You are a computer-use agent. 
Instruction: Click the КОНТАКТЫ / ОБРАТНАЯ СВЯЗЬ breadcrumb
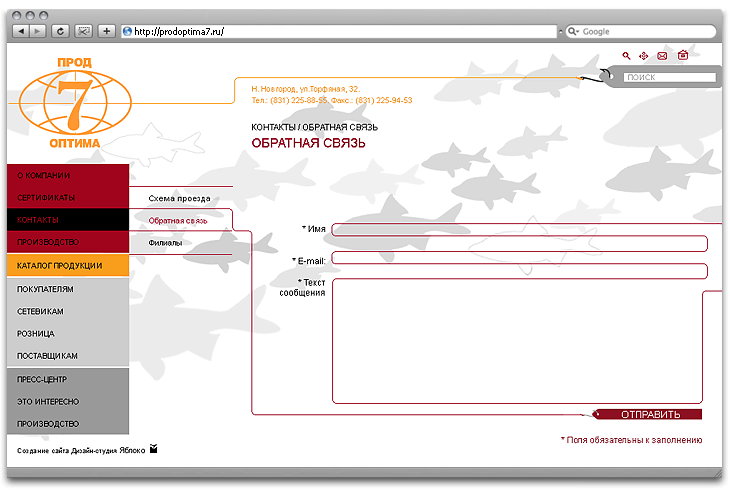[314, 127]
